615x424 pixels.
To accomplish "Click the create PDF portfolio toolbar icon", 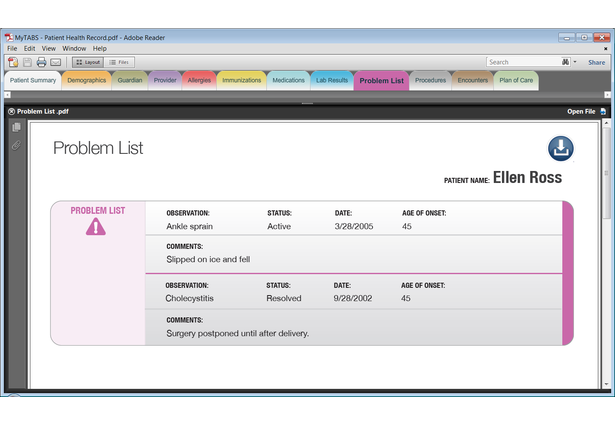I will click(x=13, y=62).
